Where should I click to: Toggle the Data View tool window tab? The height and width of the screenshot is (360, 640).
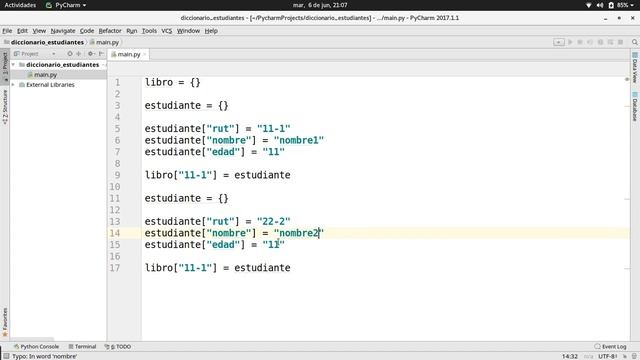pos(635,68)
